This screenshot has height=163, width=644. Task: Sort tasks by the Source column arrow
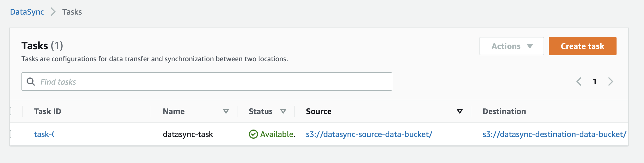[x=459, y=111]
